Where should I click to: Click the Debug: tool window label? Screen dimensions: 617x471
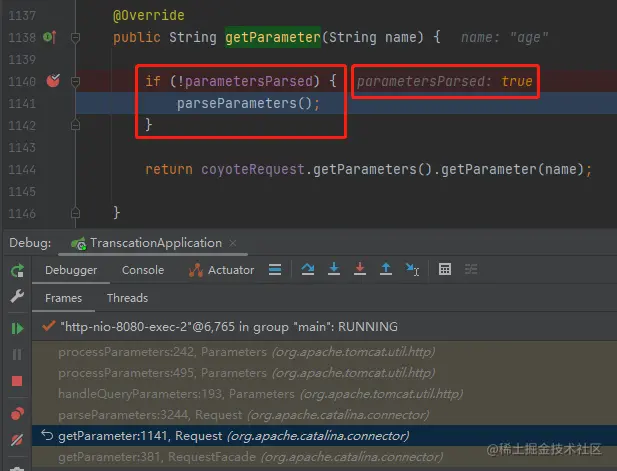[30, 243]
